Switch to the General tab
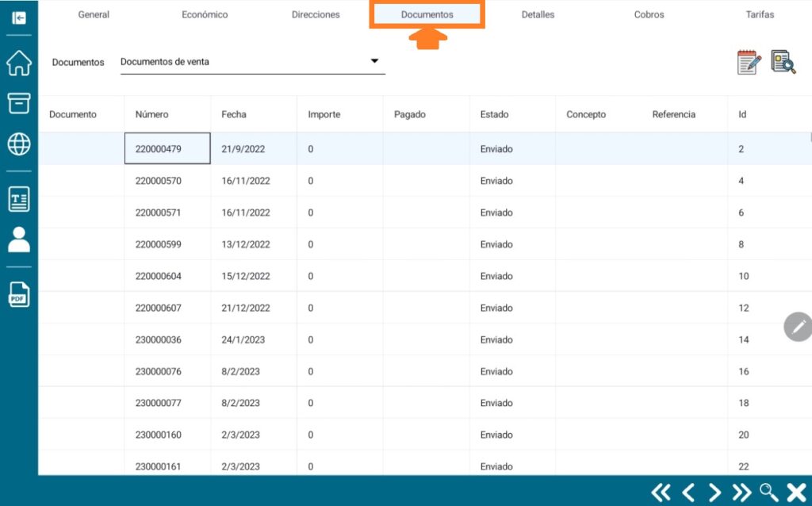The width and height of the screenshot is (812, 506). [94, 14]
